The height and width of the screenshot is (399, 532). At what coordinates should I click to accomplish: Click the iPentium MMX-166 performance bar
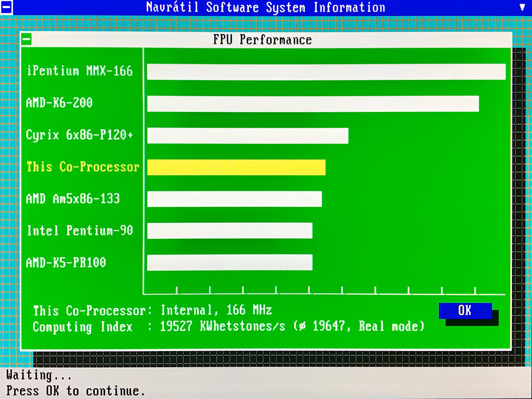[x=327, y=72]
